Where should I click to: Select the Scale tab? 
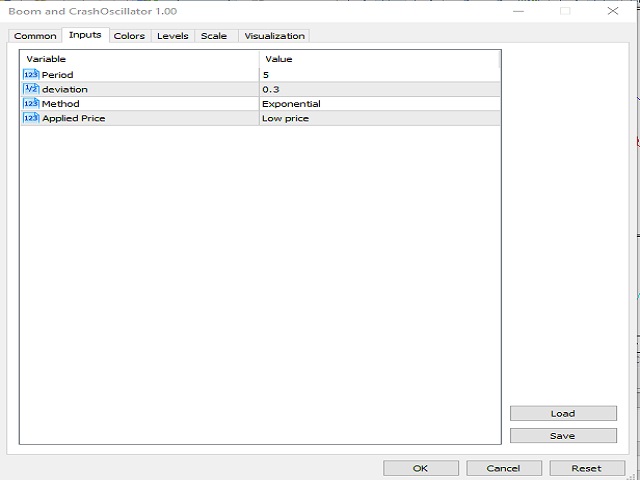[x=213, y=36]
